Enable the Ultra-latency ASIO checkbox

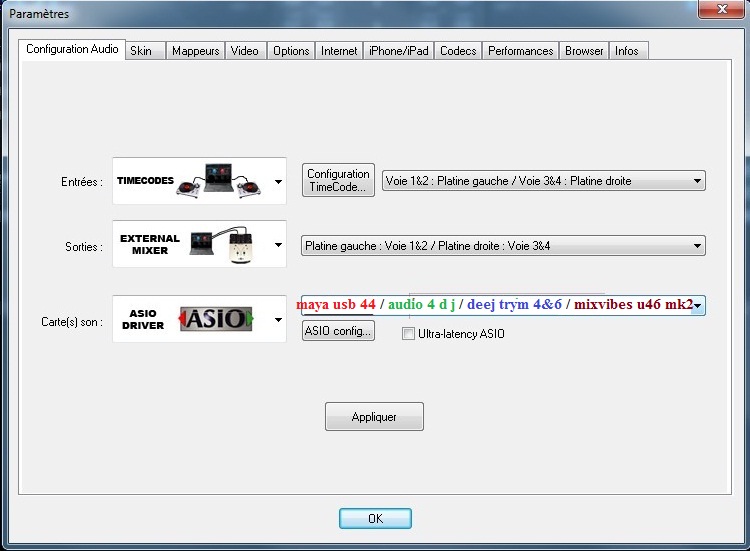pos(408,333)
